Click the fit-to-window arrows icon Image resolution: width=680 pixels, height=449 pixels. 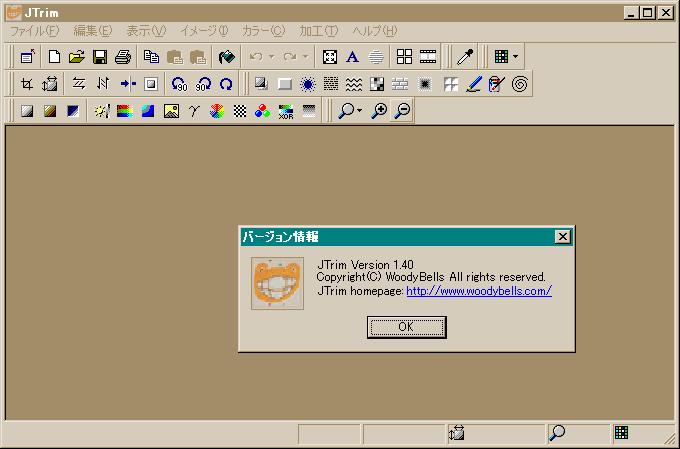click(330, 56)
